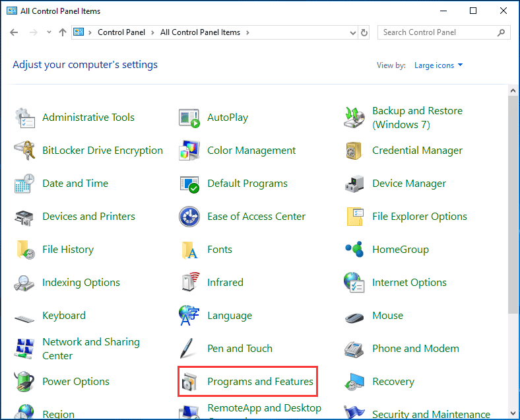
Task: Open BitLocker Drive Encryption icon
Action: [x=24, y=151]
